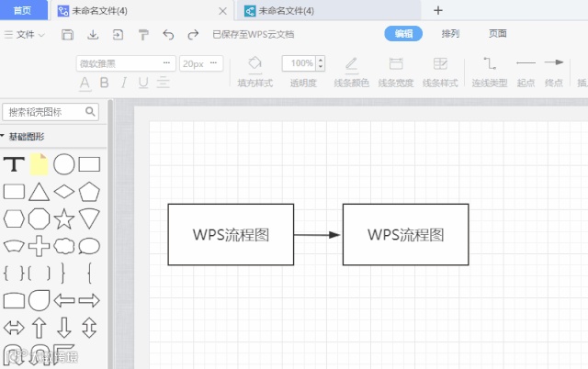Open 起点 start point arrow options
The width and height of the screenshot is (588, 369).
tap(526, 72)
